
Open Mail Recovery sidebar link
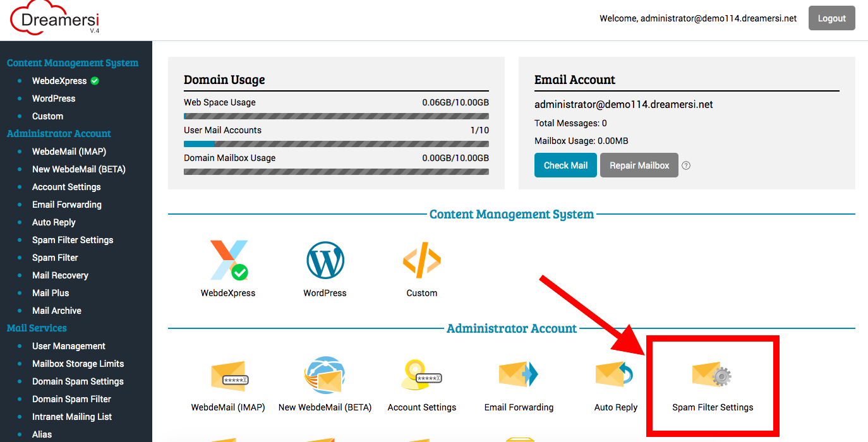coord(60,275)
